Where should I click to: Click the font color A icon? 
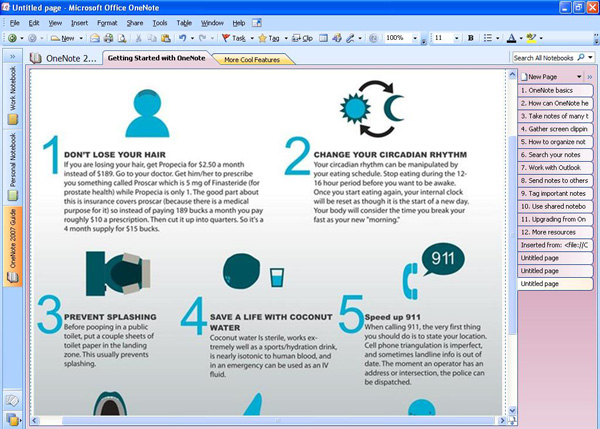[511, 38]
